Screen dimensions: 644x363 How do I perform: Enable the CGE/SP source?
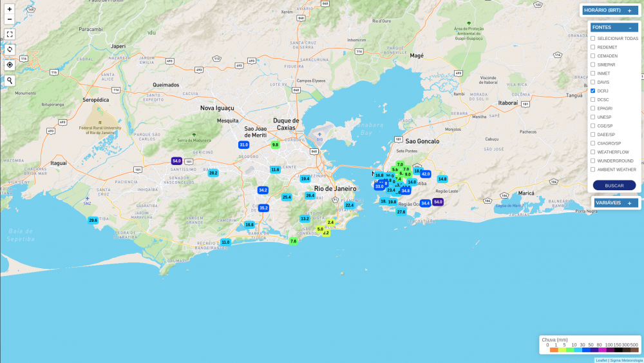592,126
